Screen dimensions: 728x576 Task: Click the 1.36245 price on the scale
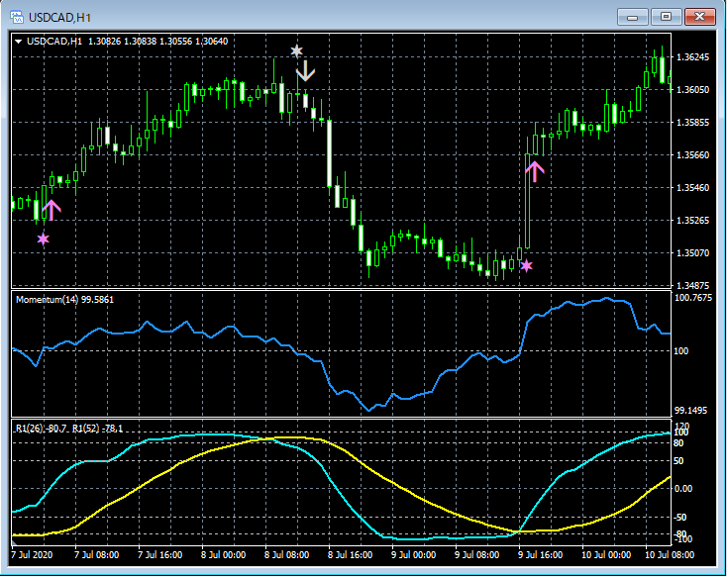coord(690,57)
